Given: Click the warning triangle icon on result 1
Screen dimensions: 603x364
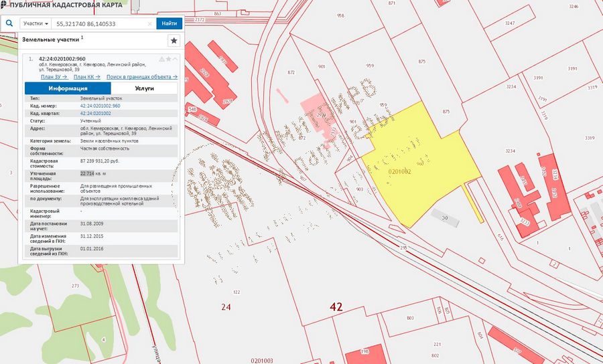Looking at the screenshot, I should [x=162, y=59].
